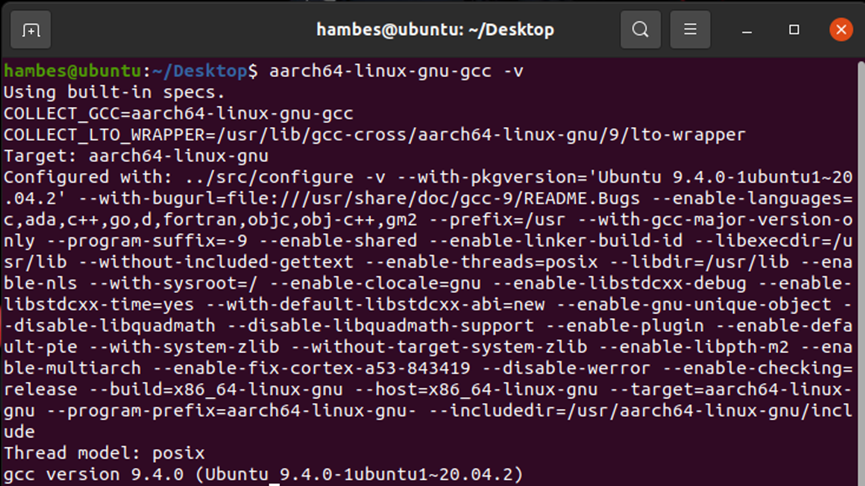The height and width of the screenshot is (486, 865).
Task: Click the 'COLLECT_GCC=aarch64-linux-gnu-gcc' line
Action: [178, 113]
